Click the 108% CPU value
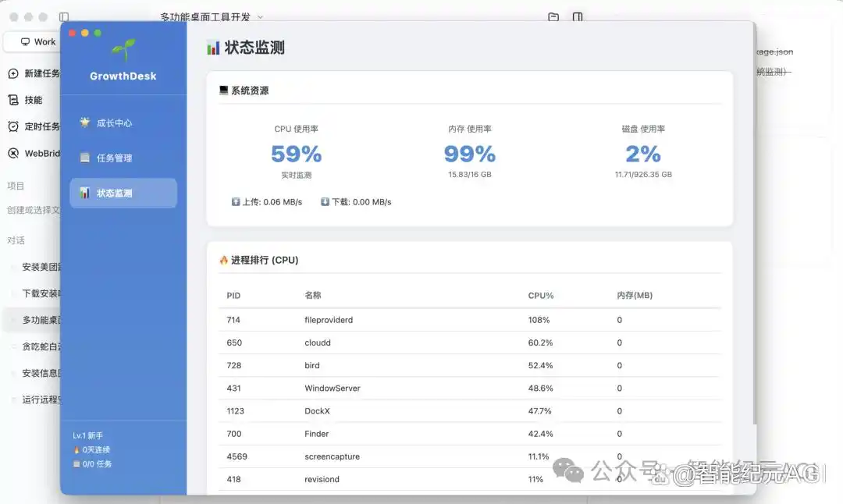843x504 pixels. [x=539, y=320]
